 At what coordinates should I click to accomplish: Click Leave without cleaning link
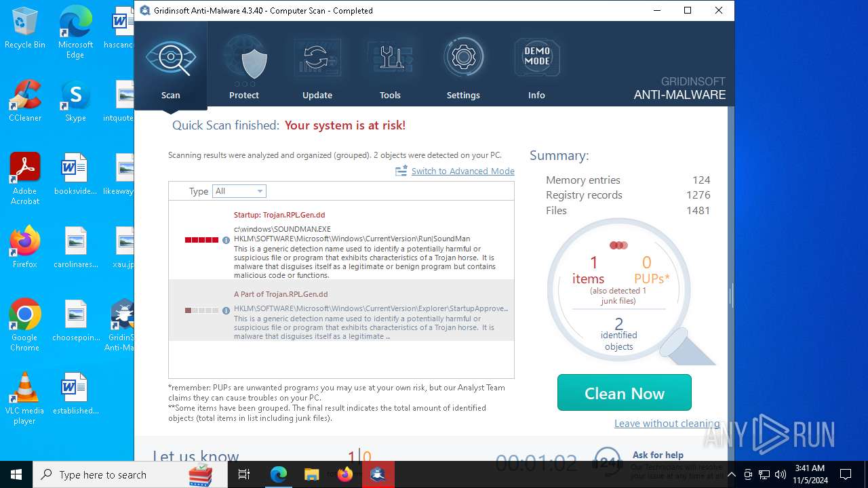[x=667, y=423]
